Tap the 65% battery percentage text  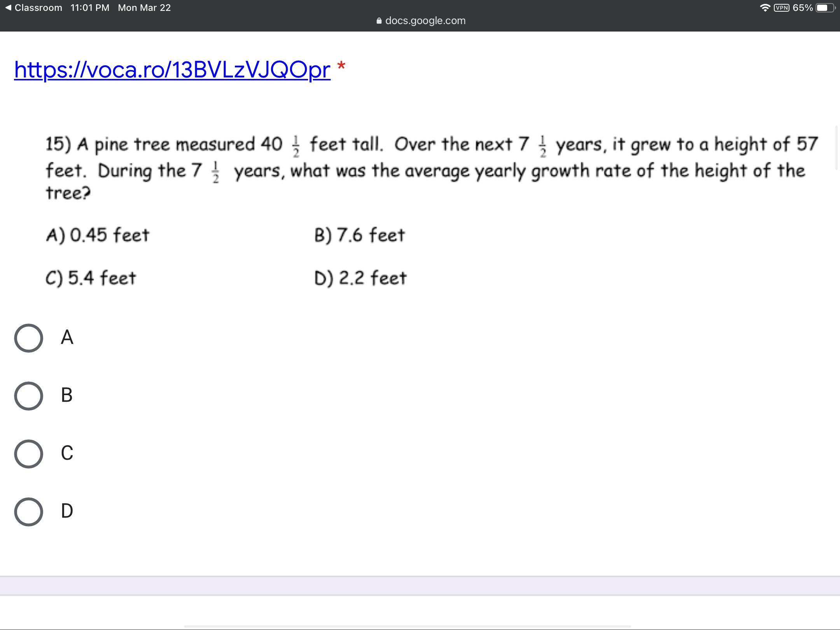coord(802,8)
